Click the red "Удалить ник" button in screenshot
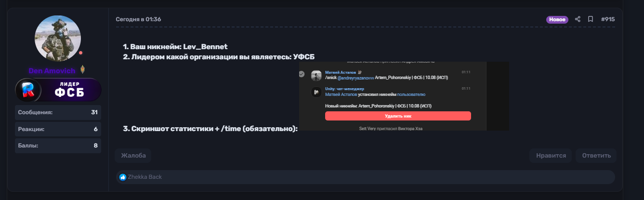 398,116
